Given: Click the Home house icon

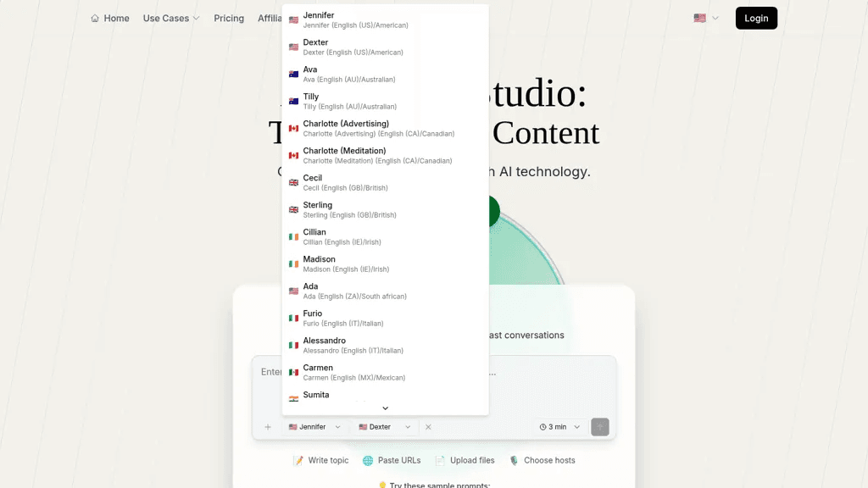Looking at the screenshot, I should (95, 19).
